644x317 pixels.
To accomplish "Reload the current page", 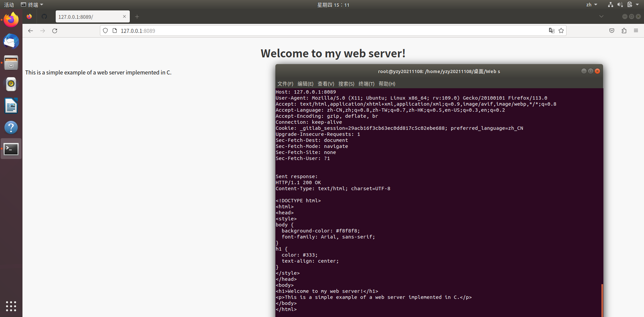I will [x=55, y=31].
